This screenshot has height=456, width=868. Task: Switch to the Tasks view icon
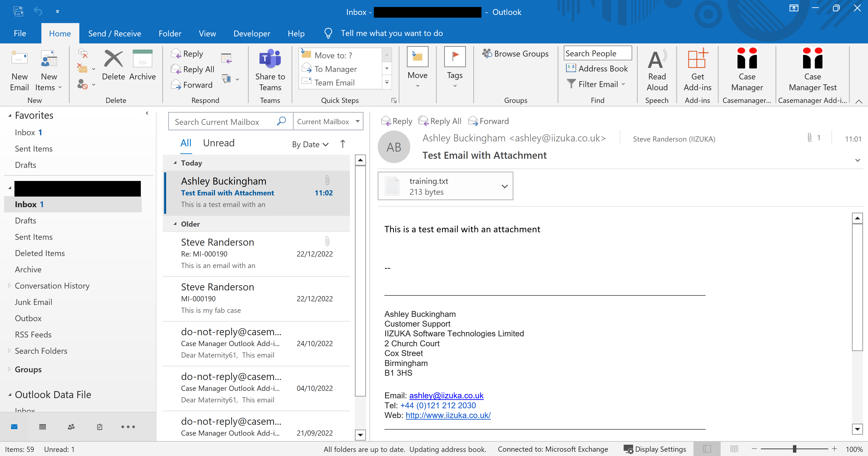[x=100, y=427]
